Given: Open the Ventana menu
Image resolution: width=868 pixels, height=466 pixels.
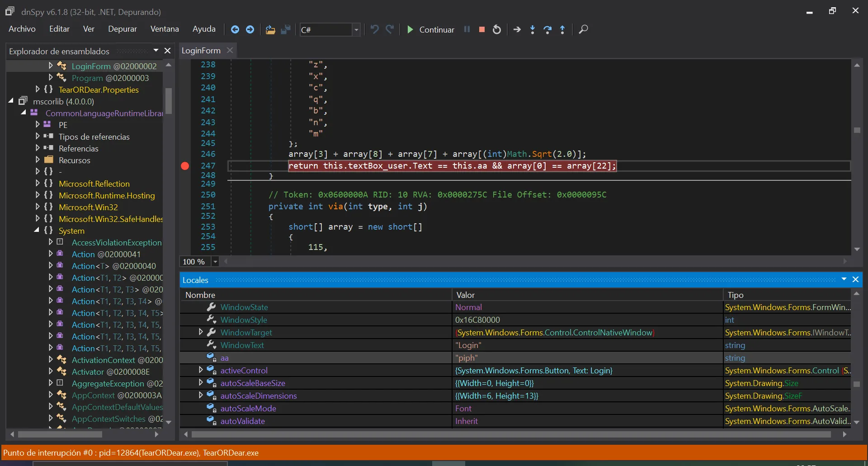Looking at the screenshot, I should point(165,29).
